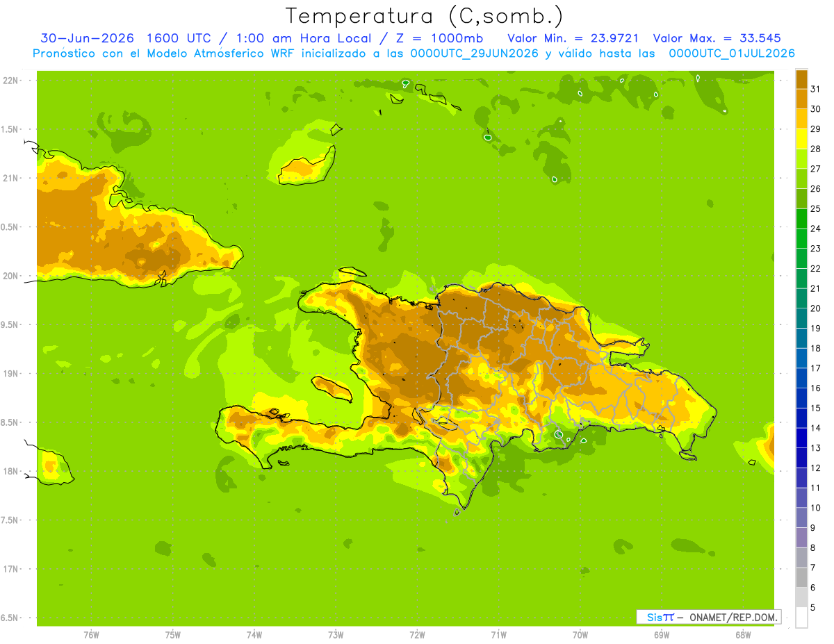Image resolution: width=834 pixels, height=644 pixels.
Task: Click the 'Z = 1000mb' level text
Action: click(439, 38)
